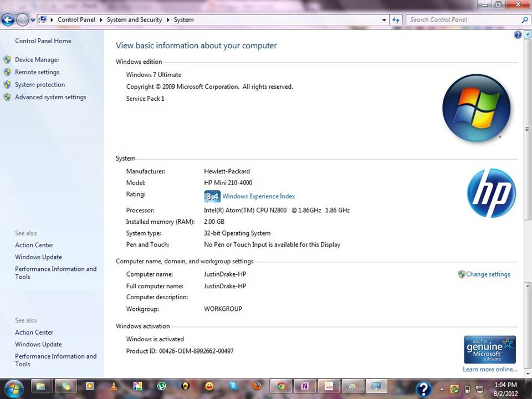Click the Refresh button beside the address bar

(x=396, y=20)
